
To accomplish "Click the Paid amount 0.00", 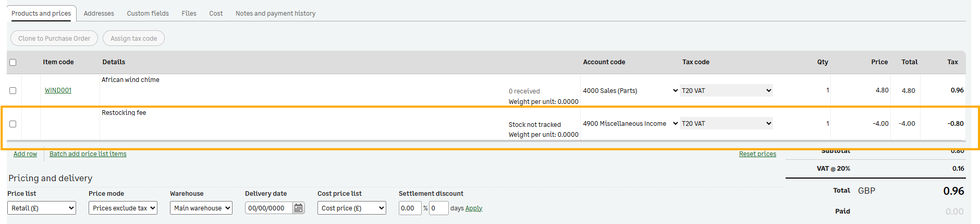I will pos(954,211).
